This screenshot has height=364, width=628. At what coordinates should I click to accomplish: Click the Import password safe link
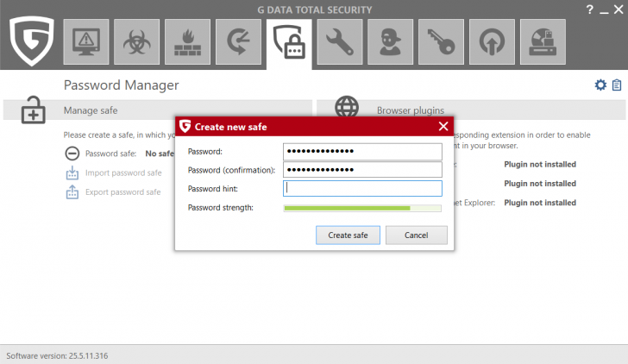point(123,173)
